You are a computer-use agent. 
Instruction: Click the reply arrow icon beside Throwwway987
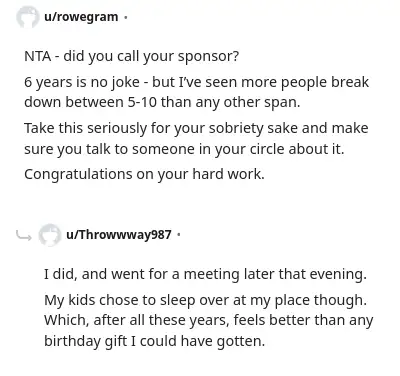(24, 236)
